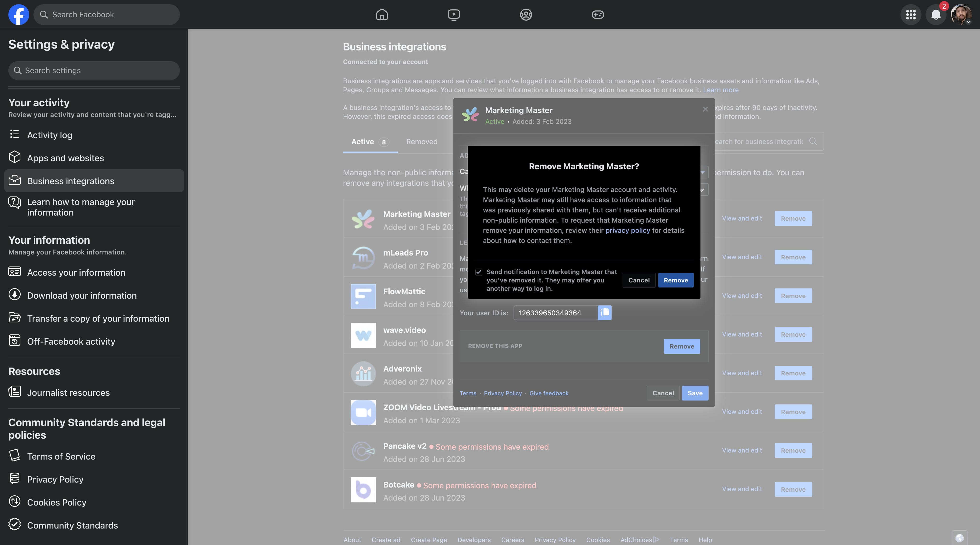Click in the Search Facebook field

(x=106, y=14)
